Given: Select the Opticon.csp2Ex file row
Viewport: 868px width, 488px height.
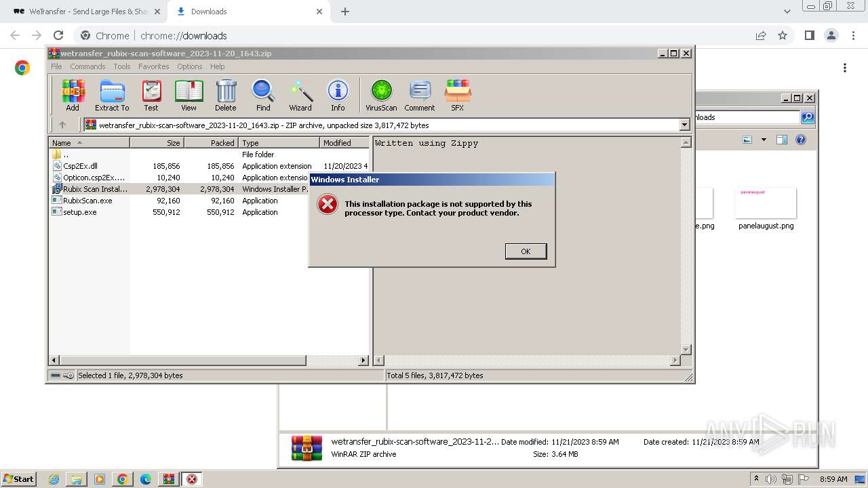Looking at the screenshot, I should pos(180,178).
